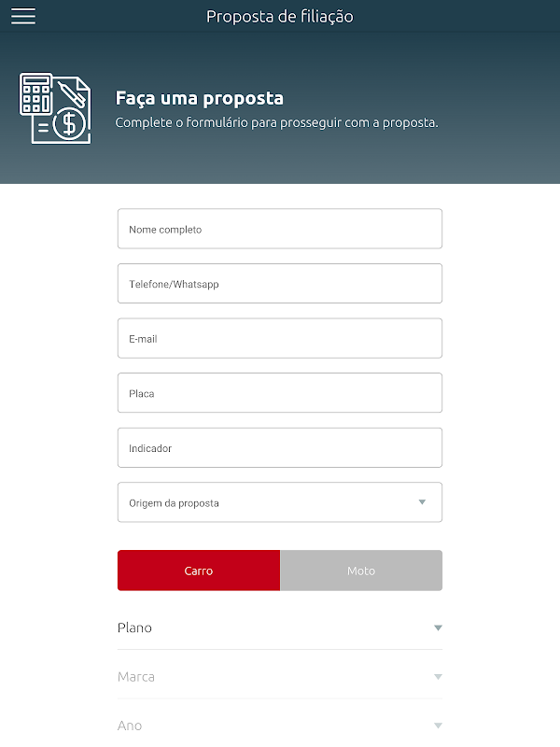Select Carro vehicle type

click(199, 571)
